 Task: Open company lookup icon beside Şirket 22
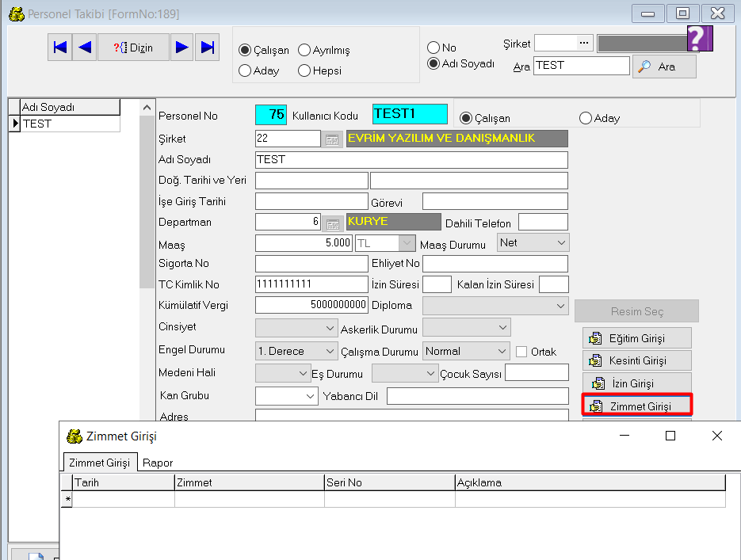[332, 139]
